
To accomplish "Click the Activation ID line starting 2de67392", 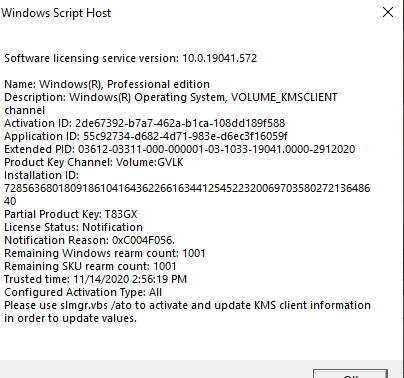I will point(145,123).
